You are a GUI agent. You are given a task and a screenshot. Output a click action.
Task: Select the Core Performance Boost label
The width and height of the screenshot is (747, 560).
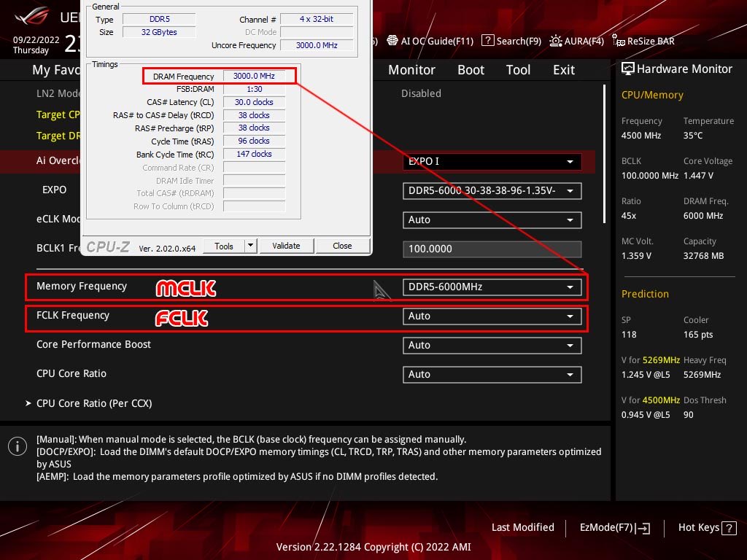[x=93, y=344]
